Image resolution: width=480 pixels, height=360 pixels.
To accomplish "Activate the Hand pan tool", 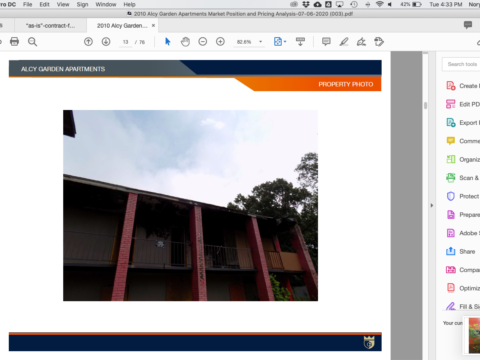I will click(185, 42).
